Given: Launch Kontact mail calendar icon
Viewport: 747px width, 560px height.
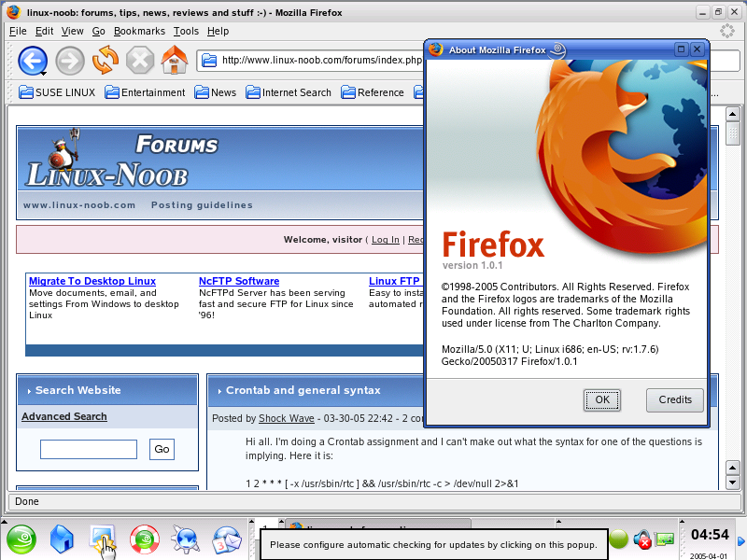Looking at the screenshot, I should point(227,539).
